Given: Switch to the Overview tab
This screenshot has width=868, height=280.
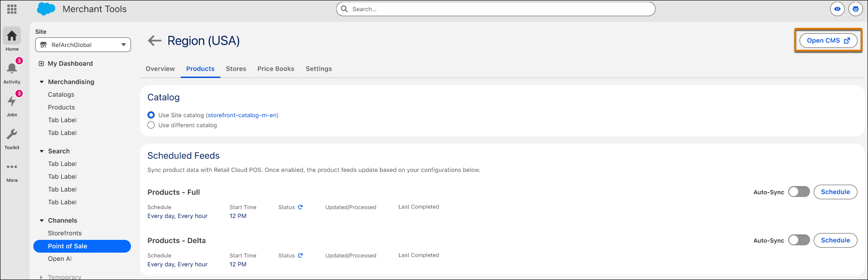Looking at the screenshot, I should tap(160, 69).
